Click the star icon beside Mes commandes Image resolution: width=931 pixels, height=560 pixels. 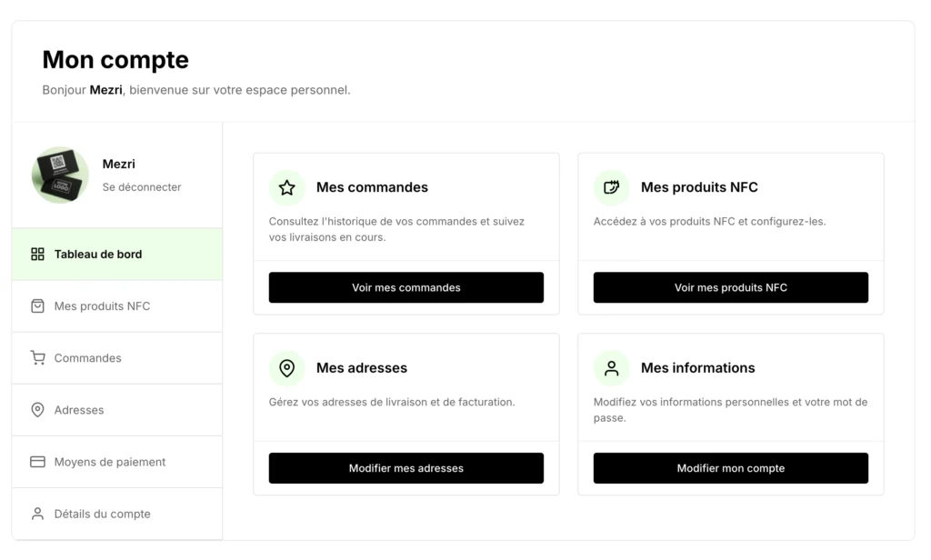pyautogui.click(x=286, y=188)
